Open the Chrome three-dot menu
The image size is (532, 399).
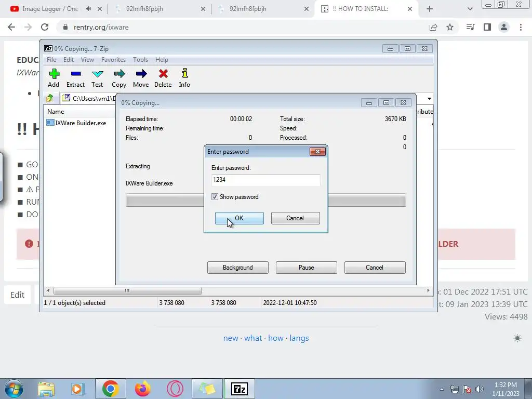[521, 27]
